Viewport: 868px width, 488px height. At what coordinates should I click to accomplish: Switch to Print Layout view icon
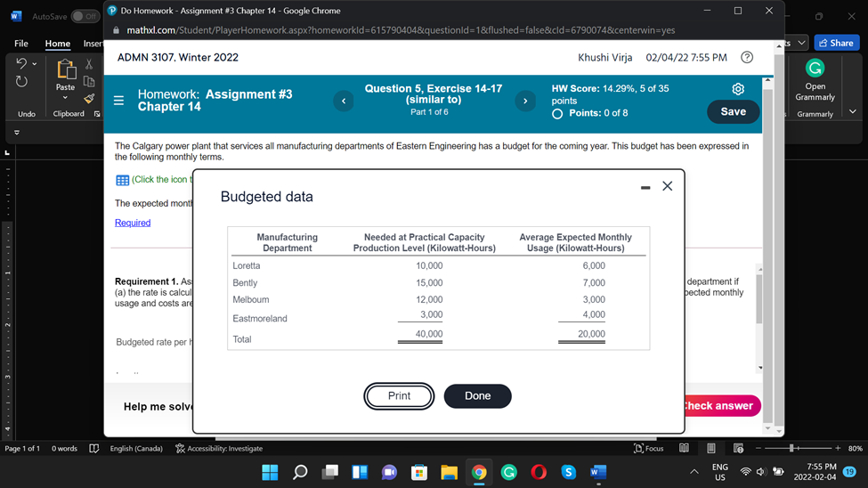[710, 448]
